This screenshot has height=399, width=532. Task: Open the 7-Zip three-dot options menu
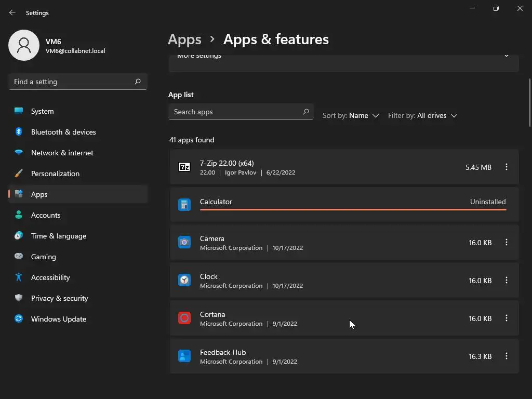pyautogui.click(x=507, y=167)
